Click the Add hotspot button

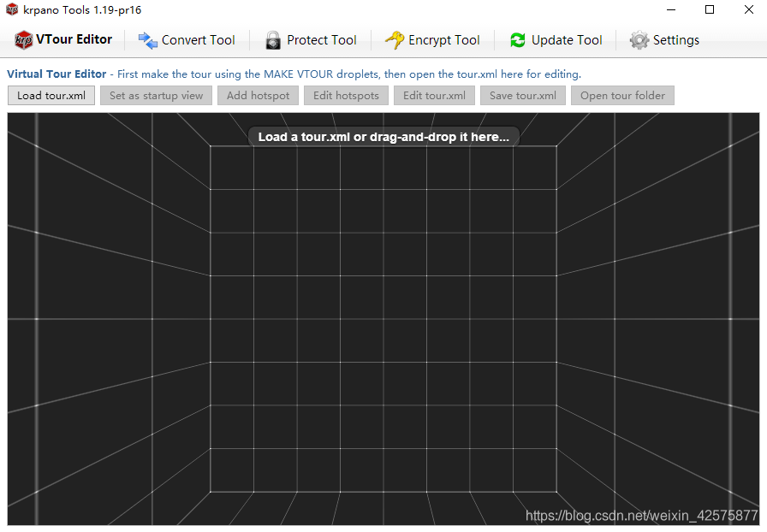click(x=259, y=95)
